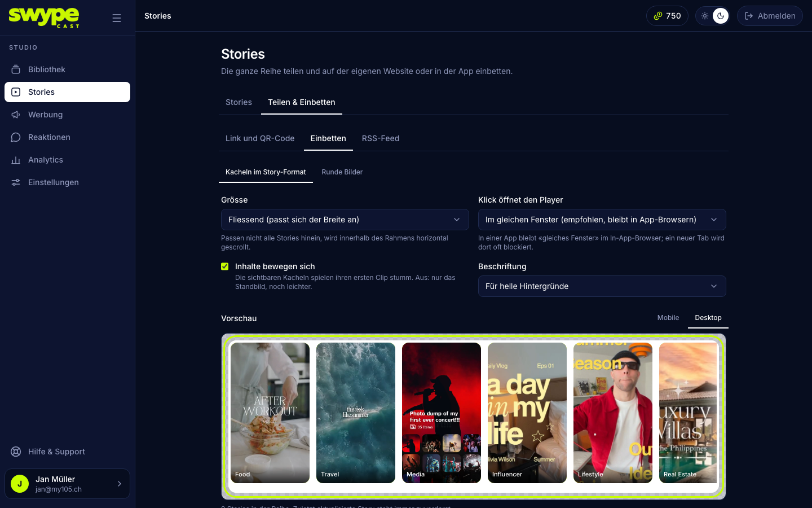The width and height of the screenshot is (812, 508).
Task: Switch preview to Desktop
Action: click(x=708, y=318)
